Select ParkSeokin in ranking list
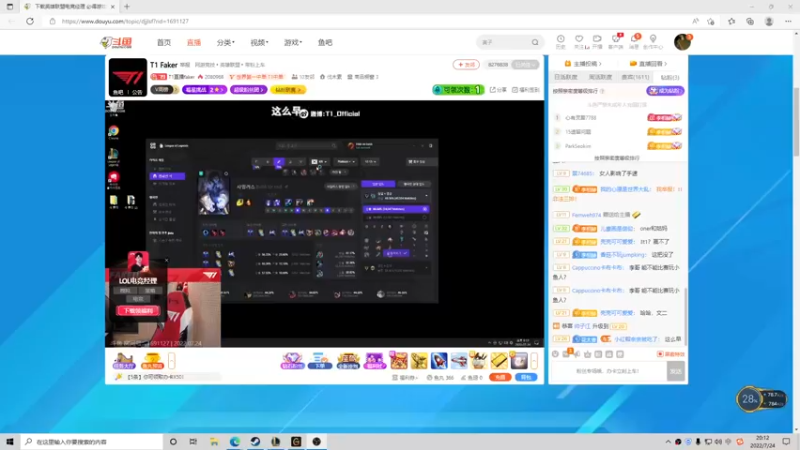This screenshot has width=800, height=450. pos(578,146)
